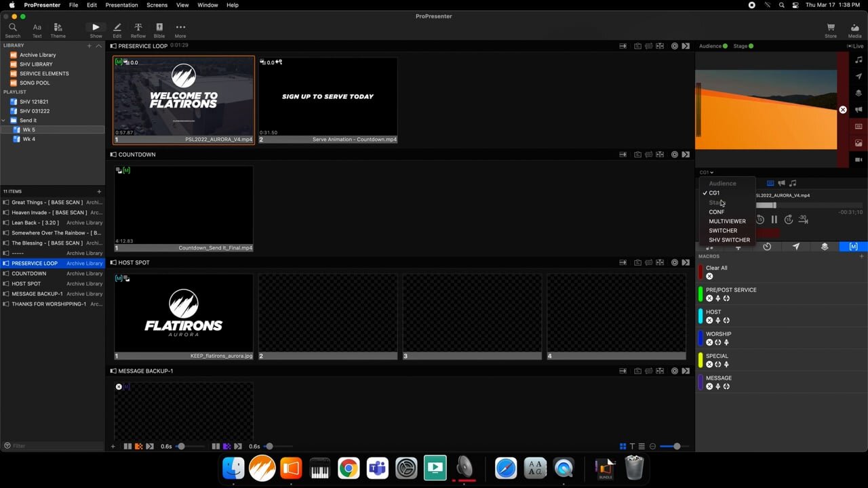Image resolution: width=868 pixels, height=488 pixels.
Task: Select COUNTDOWN in playlist items
Action: click(x=53, y=273)
